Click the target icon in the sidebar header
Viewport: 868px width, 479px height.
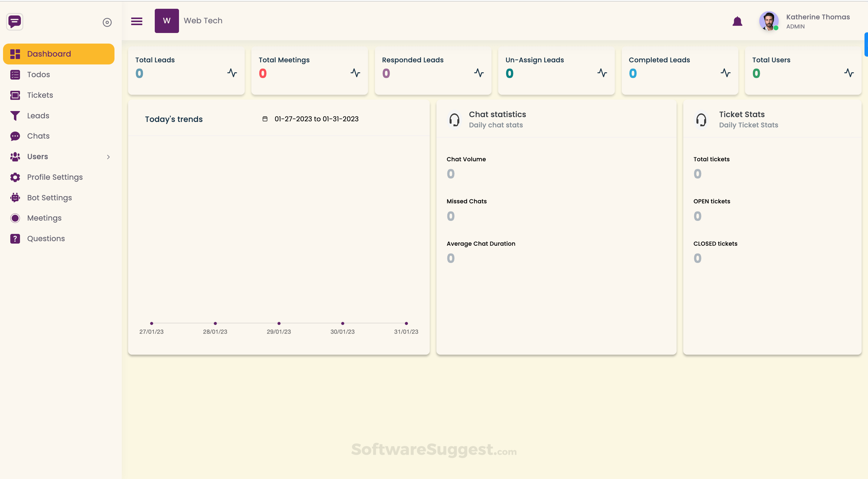tap(107, 22)
